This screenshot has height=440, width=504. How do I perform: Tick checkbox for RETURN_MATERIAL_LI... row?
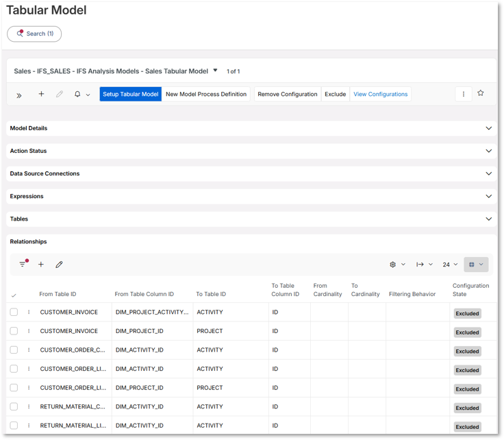point(14,426)
